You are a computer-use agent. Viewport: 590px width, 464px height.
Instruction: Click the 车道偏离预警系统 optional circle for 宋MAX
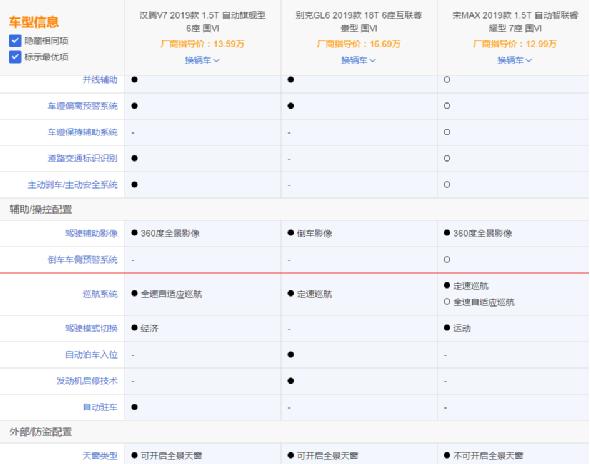click(x=447, y=106)
